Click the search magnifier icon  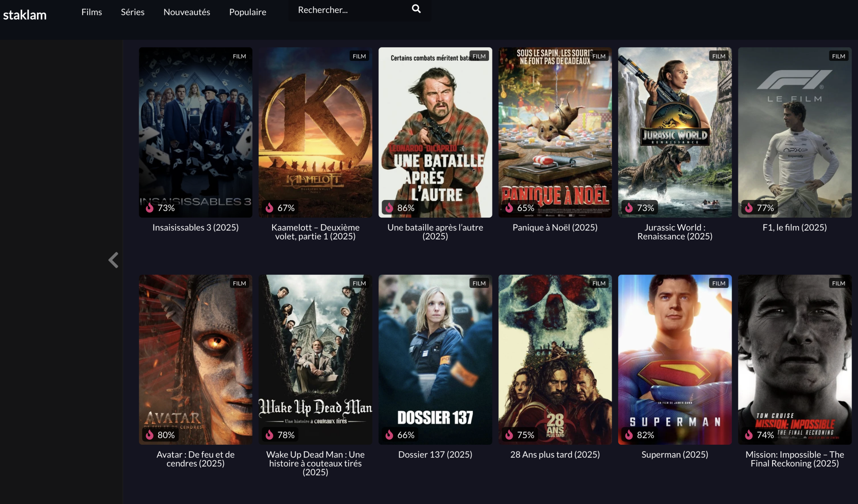coord(416,9)
